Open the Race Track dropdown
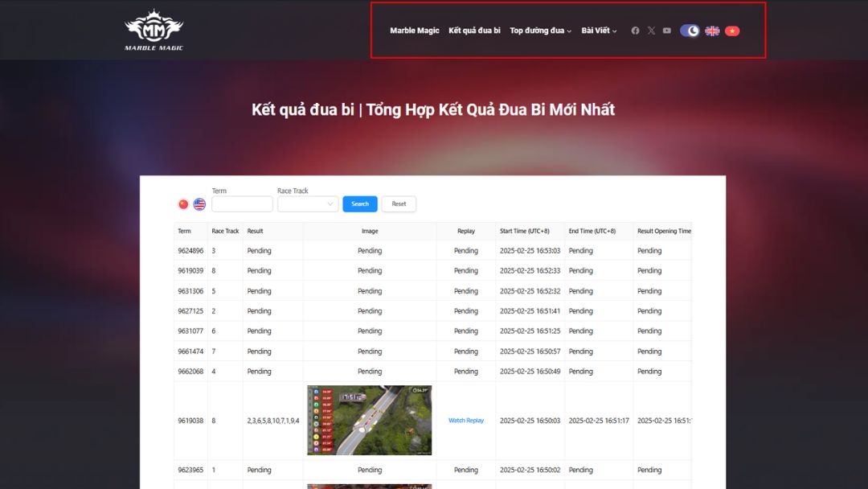The image size is (868, 489). [308, 203]
